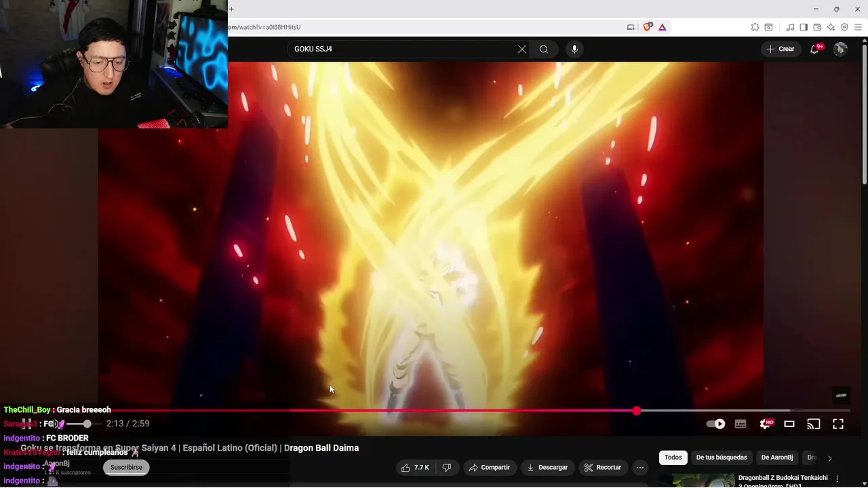Click the streamer webcam overlay

point(114,64)
